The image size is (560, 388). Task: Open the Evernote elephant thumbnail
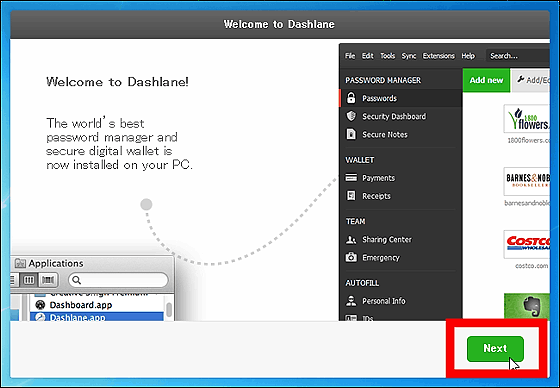(x=527, y=306)
